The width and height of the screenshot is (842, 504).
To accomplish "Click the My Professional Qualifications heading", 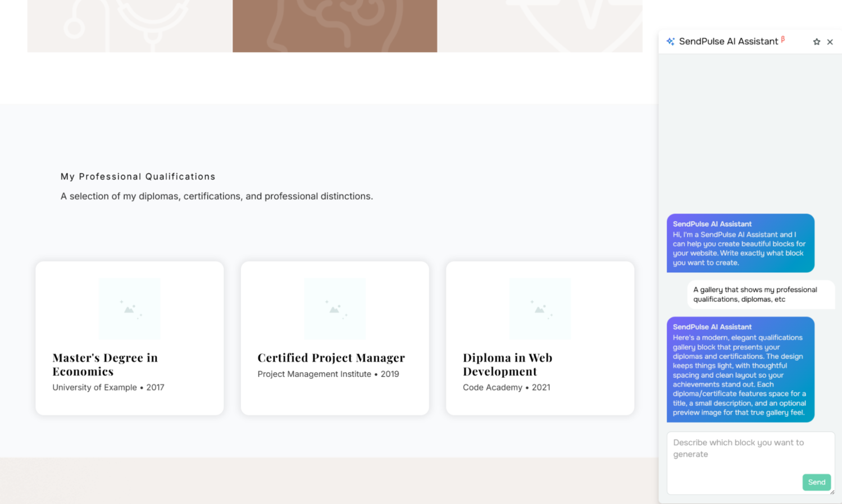I will point(138,176).
